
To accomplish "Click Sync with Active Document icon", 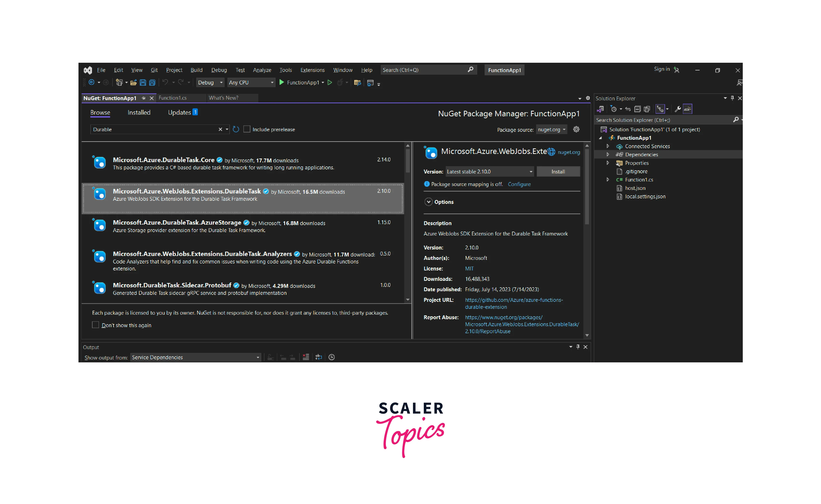I will [628, 109].
